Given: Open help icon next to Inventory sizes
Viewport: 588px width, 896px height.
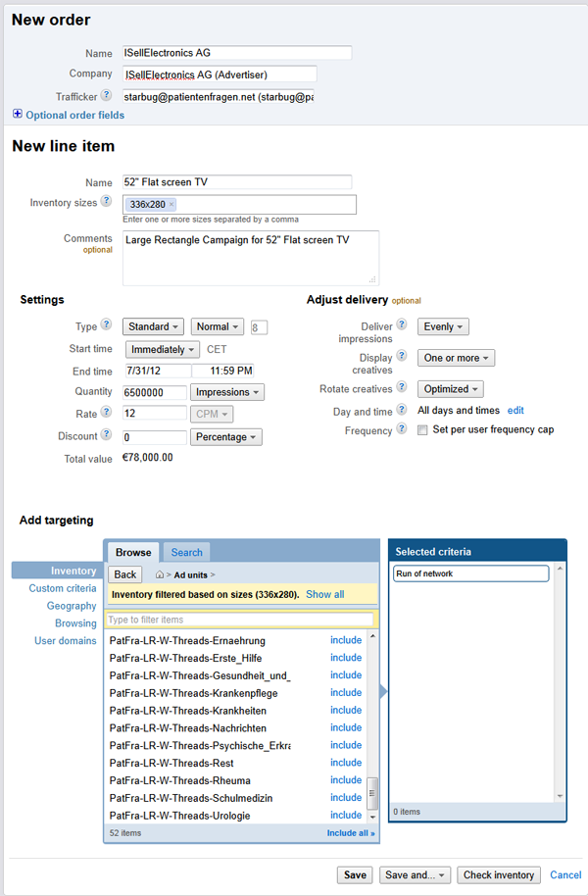Looking at the screenshot, I should point(106,201).
